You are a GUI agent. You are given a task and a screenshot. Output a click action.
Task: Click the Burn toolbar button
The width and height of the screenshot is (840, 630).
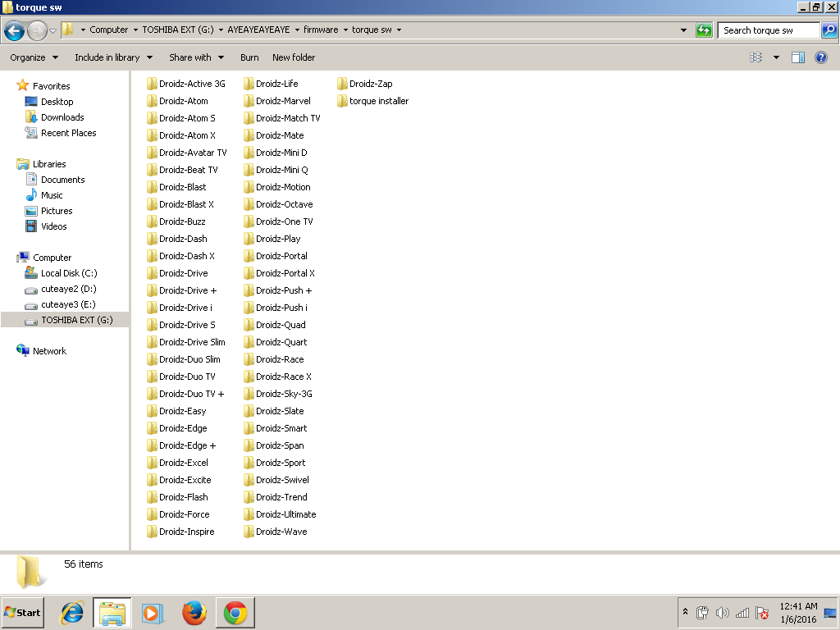coord(249,57)
